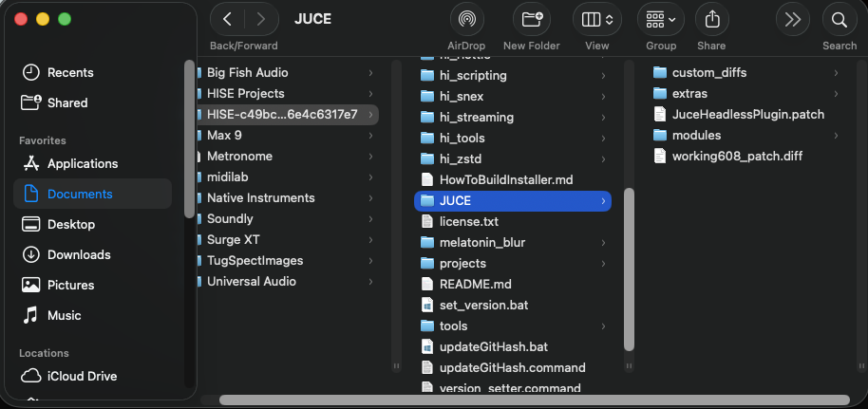Click the Desktop sidebar icon
The width and height of the screenshot is (868, 409).
pyautogui.click(x=31, y=224)
